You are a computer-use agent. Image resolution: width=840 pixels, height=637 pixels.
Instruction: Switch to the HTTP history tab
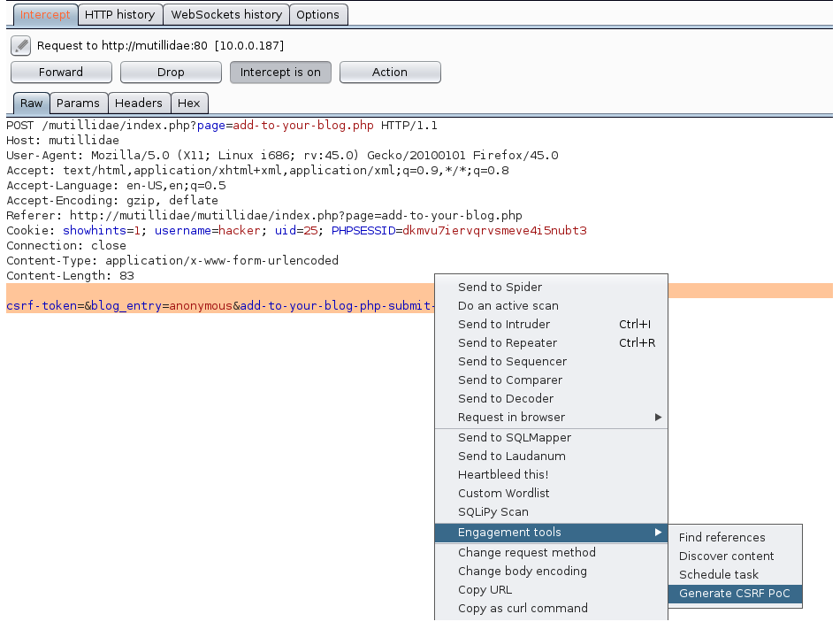click(119, 14)
